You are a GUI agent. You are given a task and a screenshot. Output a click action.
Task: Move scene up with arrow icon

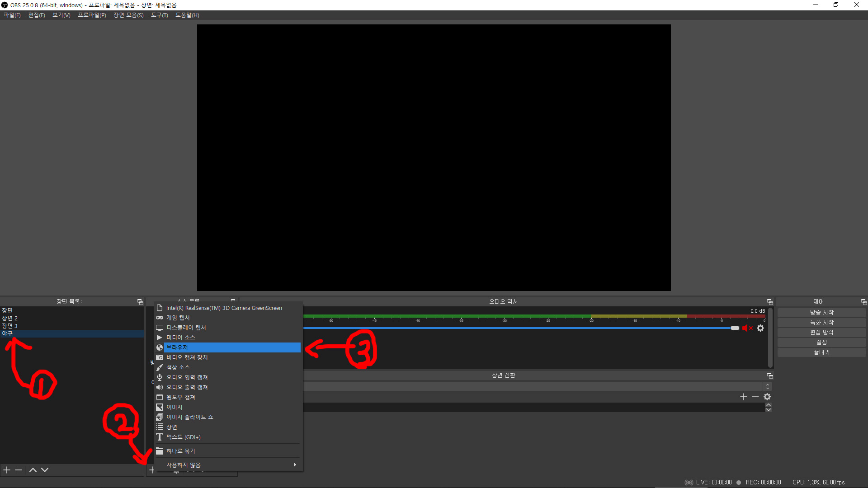pyautogui.click(x=33, y=470)
